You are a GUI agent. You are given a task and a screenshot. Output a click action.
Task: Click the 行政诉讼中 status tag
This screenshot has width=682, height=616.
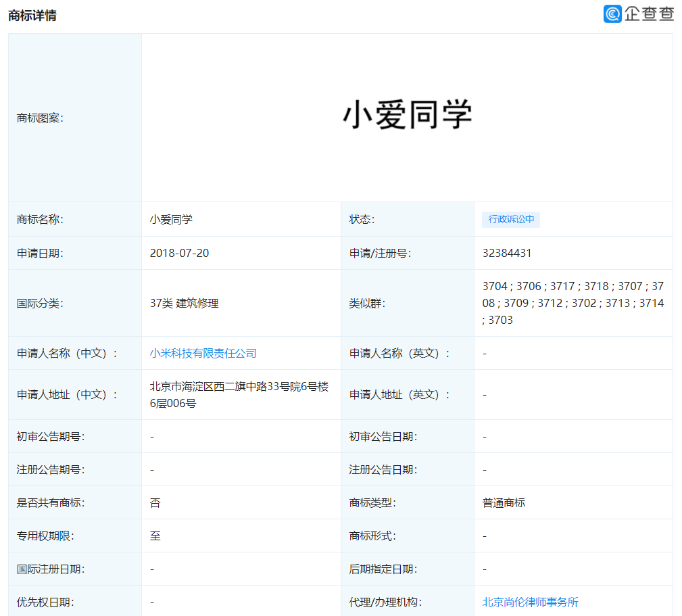click(511, 219)
